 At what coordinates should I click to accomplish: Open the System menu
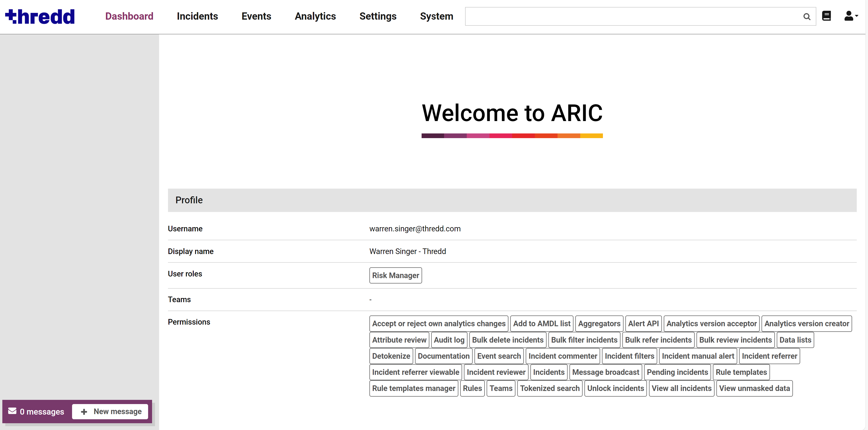point(436,16)
